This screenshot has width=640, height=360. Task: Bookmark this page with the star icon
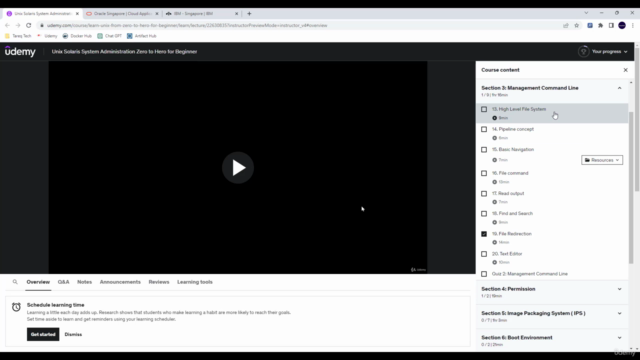point(576,25)
